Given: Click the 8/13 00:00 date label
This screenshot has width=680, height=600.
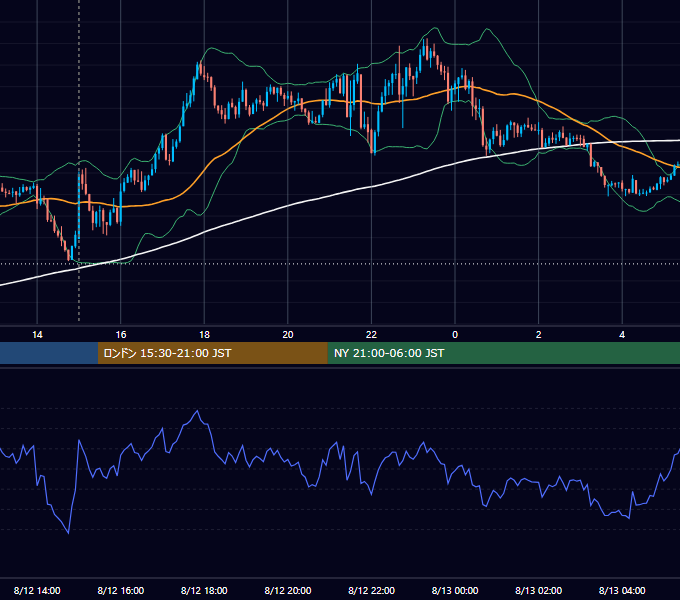Looking at the screenshot, I should [x=455, y=590].
